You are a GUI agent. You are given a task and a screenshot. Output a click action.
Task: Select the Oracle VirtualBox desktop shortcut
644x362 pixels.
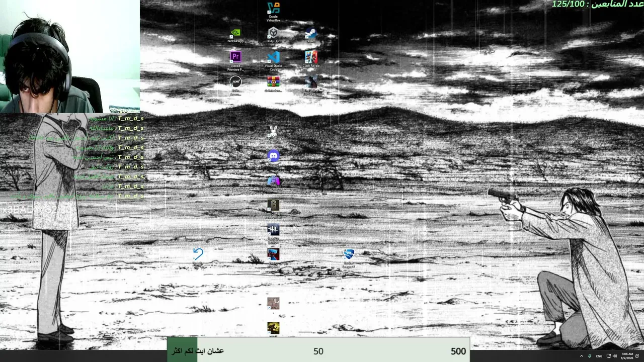click(x=273, y=12)
